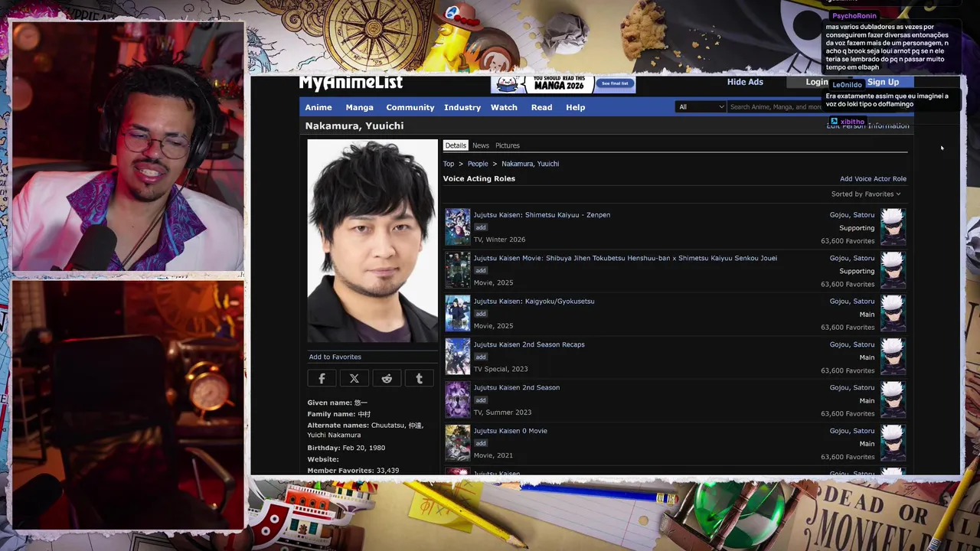Image resolution: width=980 pixels, height=551 pixels.
Task: Switch to the News tab
Action: [x=481, y=145]
